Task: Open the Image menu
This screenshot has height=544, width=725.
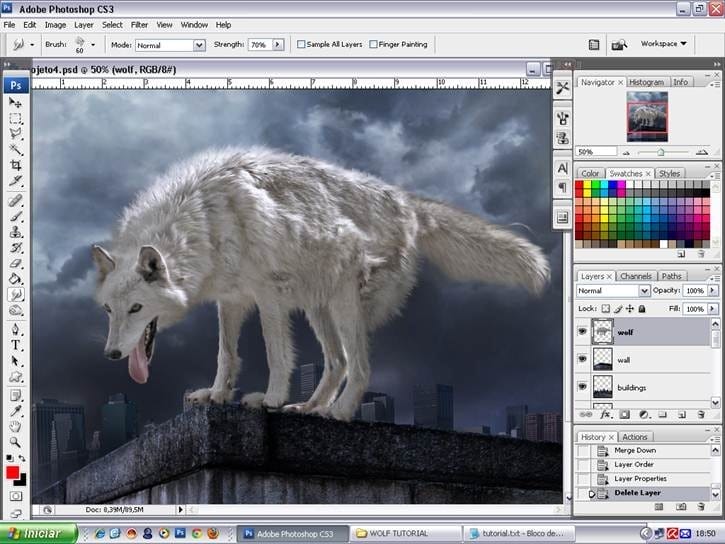Action: point(55,25)
